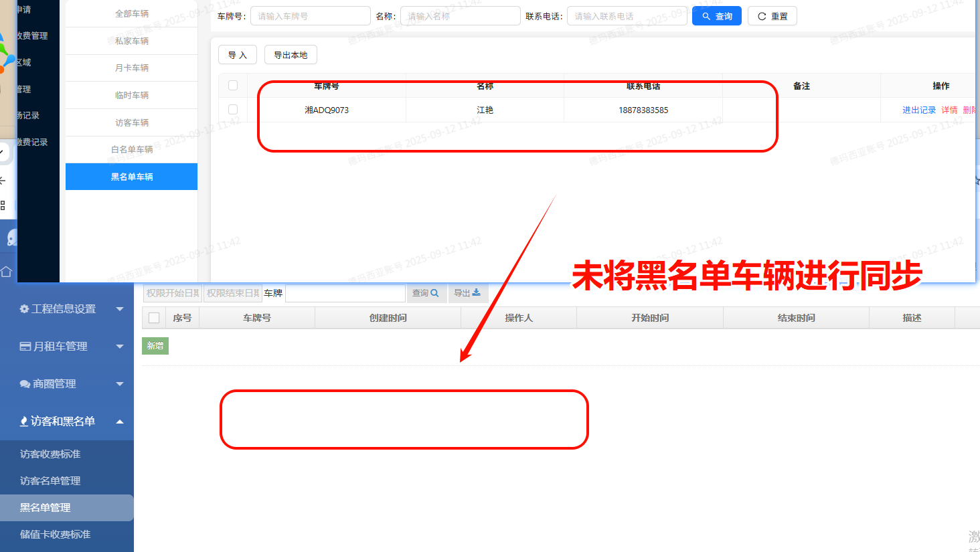Screen dimensions: 980x552
Task: Toggle the select-all checkbox in the lower blacklist table
Action: (153, 317)
